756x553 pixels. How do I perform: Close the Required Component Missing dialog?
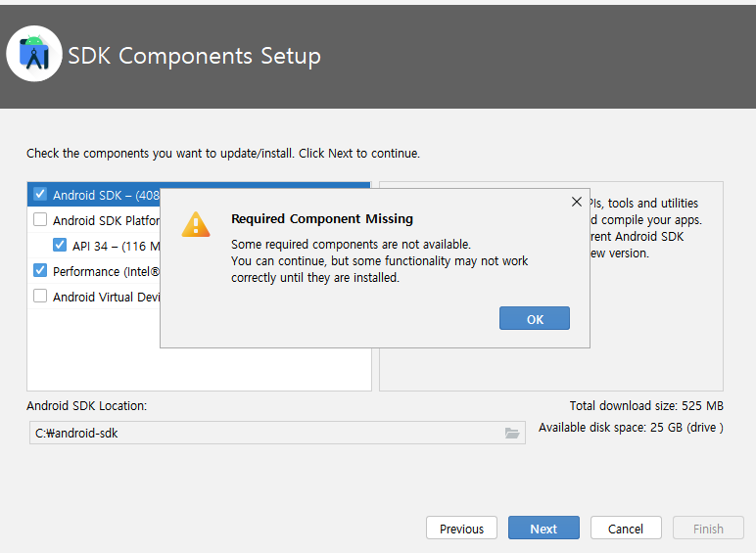click(x=576, y=202)
